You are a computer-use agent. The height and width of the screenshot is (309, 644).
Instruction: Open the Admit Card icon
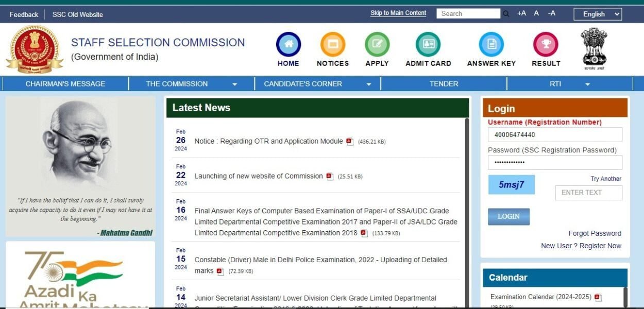point(428,44)
